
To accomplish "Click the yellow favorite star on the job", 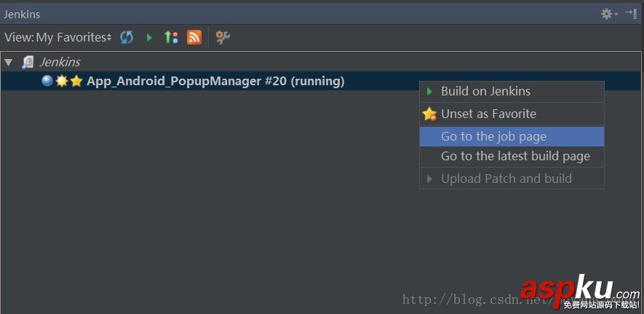I will [76, 81].
